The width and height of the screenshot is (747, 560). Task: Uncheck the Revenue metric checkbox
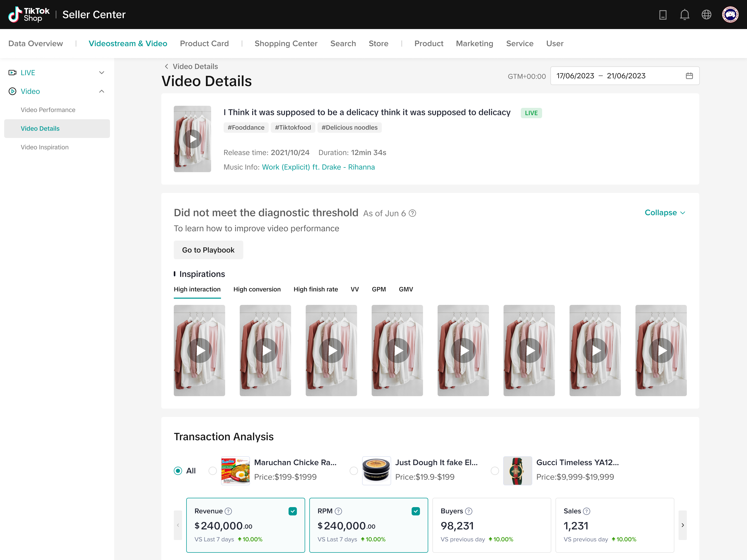[293, 511]
